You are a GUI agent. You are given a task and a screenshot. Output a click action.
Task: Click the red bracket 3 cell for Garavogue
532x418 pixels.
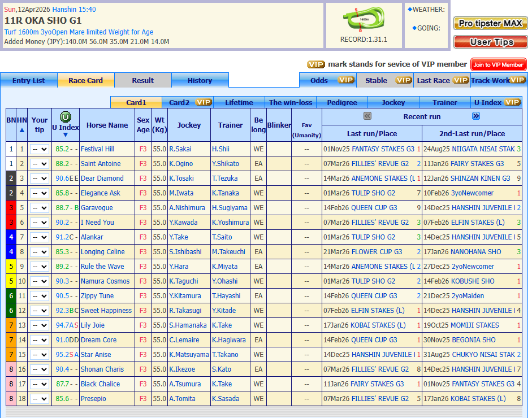(11, 208)
